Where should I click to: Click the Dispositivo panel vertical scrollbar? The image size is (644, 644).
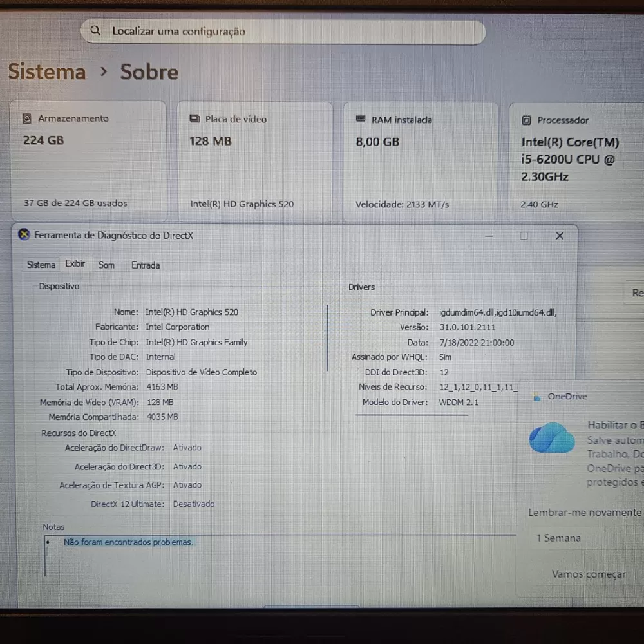point(328,338)
